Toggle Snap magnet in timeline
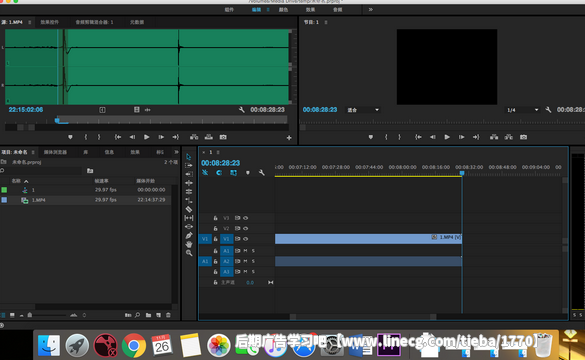This screenshot has width=585, height=360. pyautogui.click(x=219, y=172)
